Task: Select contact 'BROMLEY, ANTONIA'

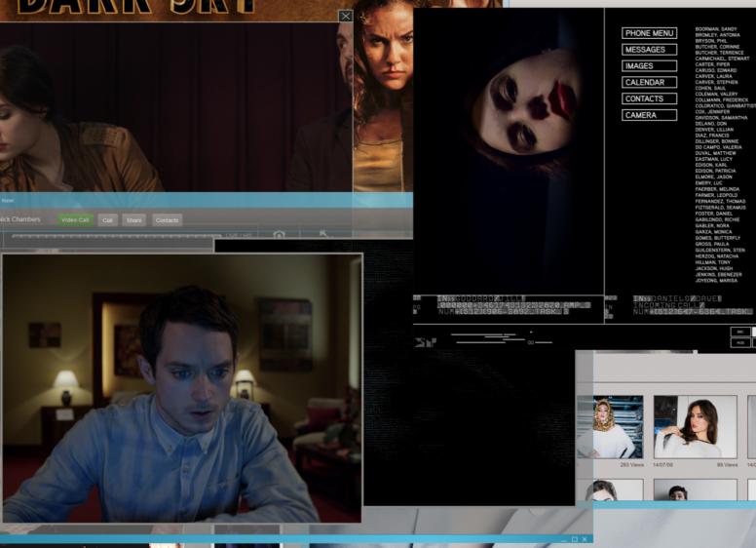Action: click(x=717, y=35)
